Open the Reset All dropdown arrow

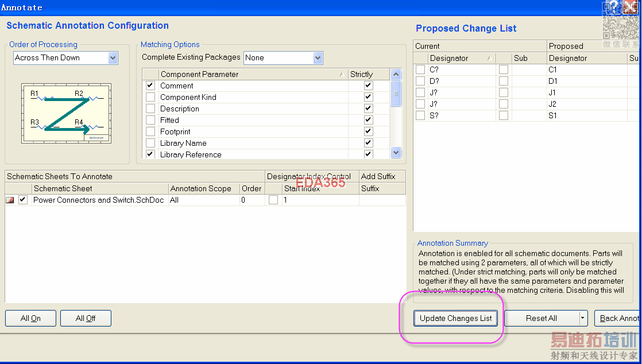[583, 318]
